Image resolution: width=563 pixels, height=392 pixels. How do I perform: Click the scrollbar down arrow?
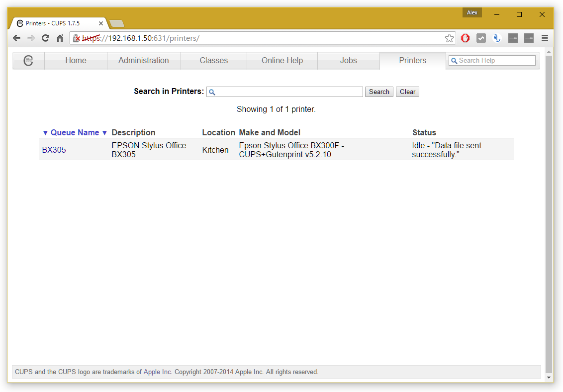tap(549, 377)
